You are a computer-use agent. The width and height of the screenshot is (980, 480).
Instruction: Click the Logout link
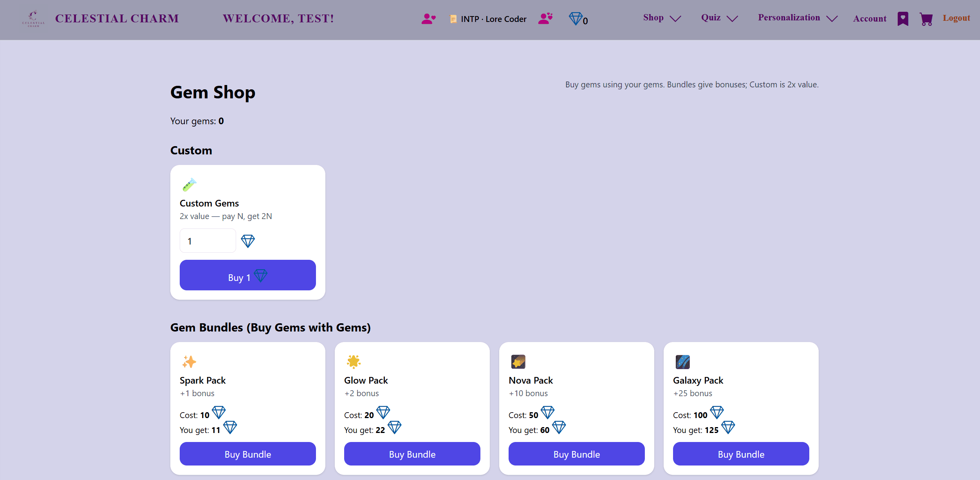point(956,18)
